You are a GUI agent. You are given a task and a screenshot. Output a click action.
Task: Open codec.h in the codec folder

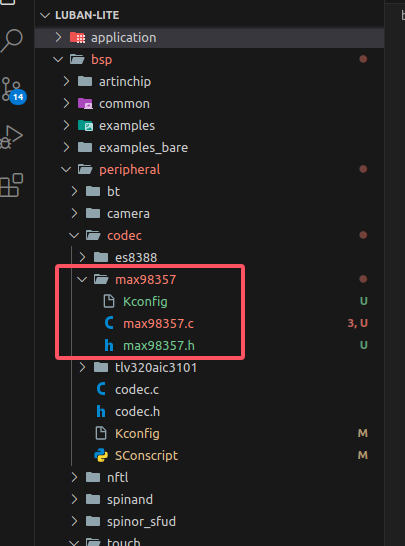point(138,412)
